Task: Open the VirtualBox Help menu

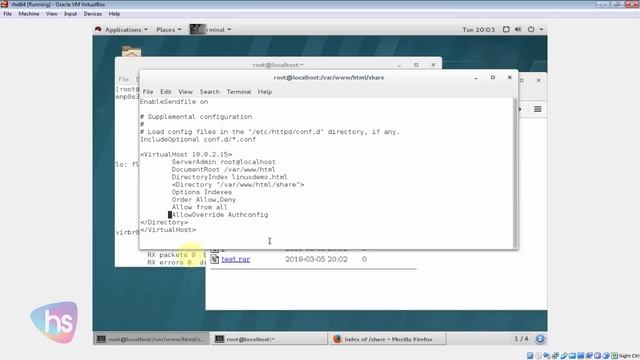Action: [114, 13]
